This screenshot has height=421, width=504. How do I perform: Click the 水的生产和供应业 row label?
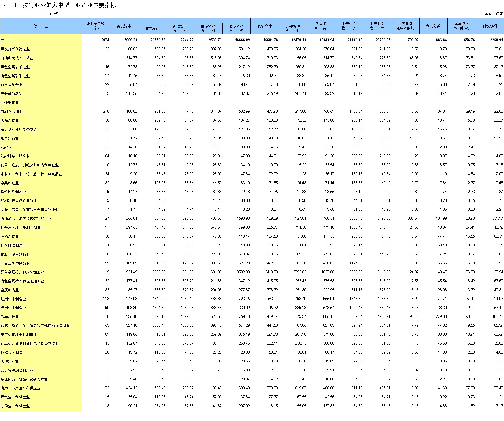[x=15, y=406]
